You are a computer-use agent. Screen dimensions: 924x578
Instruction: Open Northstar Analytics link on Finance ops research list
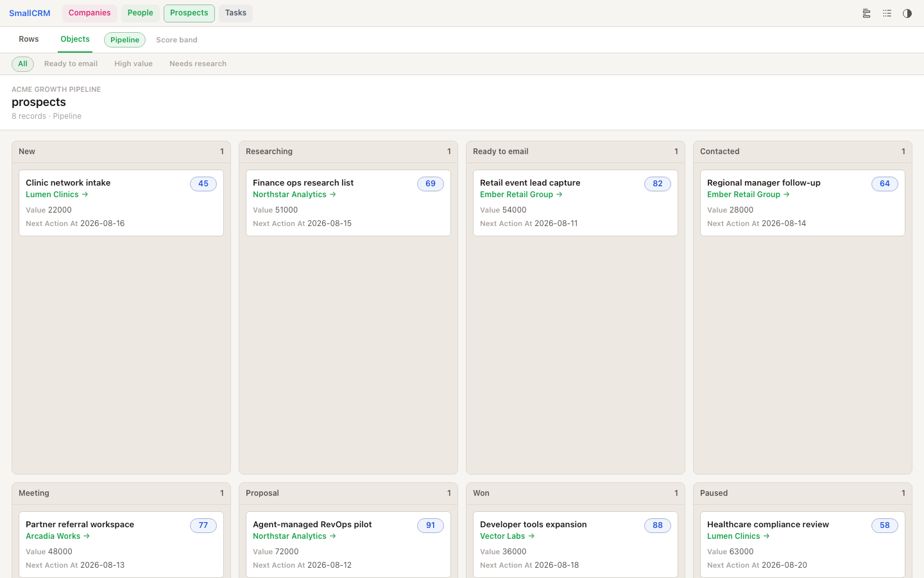tap(295, 195)
